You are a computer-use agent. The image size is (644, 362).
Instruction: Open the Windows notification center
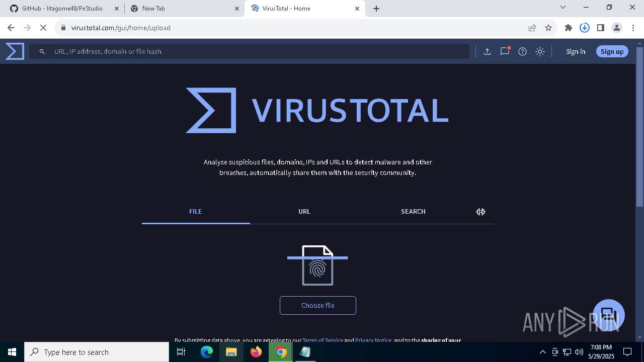point(627,352)
